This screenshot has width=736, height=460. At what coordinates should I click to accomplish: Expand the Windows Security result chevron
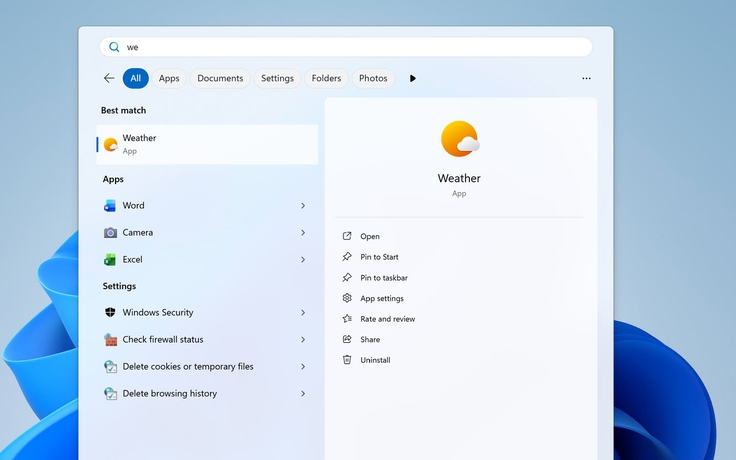303,313
